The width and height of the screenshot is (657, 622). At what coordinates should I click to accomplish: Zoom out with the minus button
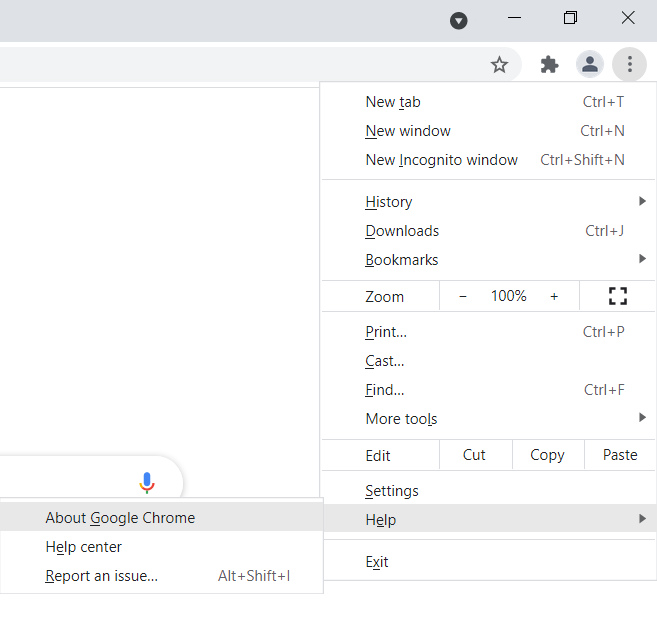(x=463, y=296)
